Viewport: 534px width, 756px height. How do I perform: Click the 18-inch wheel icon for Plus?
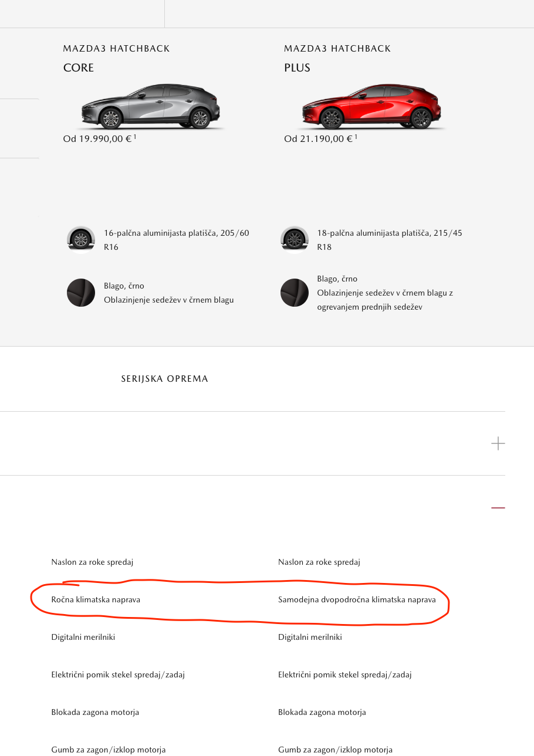295,240
